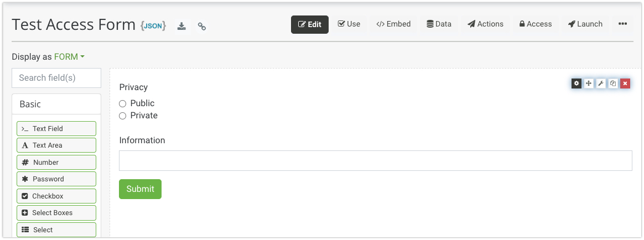
Task: Click the move component arrows icon
Action: [589, 84]
